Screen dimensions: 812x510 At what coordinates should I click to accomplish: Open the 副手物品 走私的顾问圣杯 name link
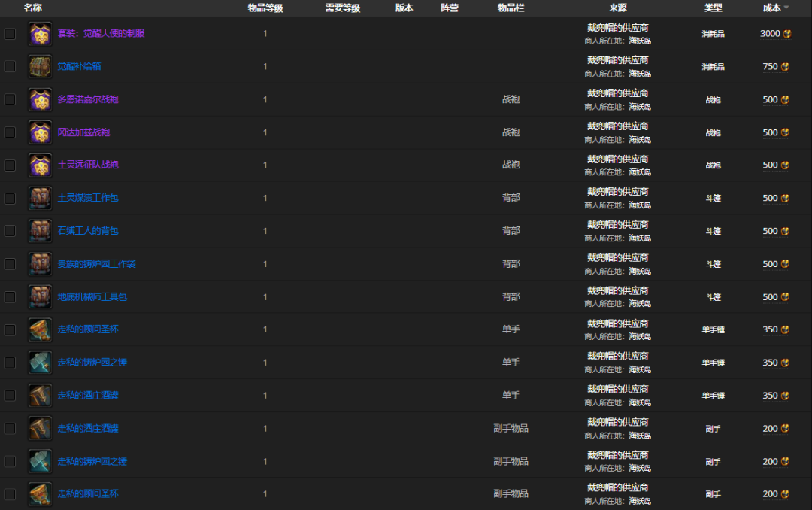[88, 493]
